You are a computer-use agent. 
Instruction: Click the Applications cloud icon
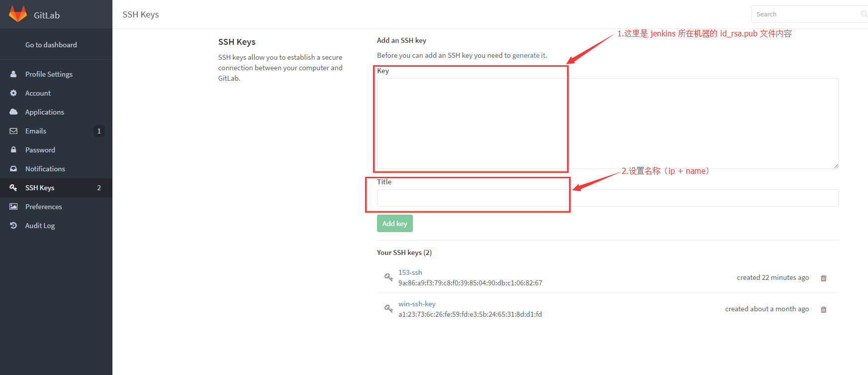click(13, 112)
